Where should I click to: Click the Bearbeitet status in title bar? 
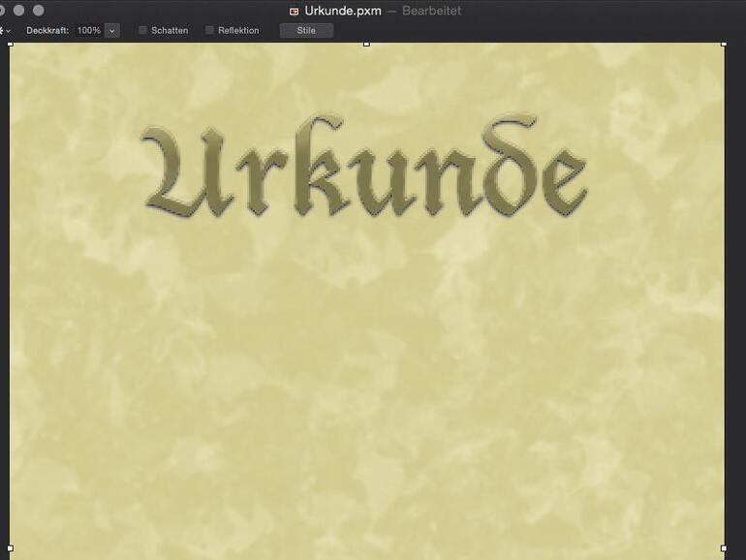(431, 11)
